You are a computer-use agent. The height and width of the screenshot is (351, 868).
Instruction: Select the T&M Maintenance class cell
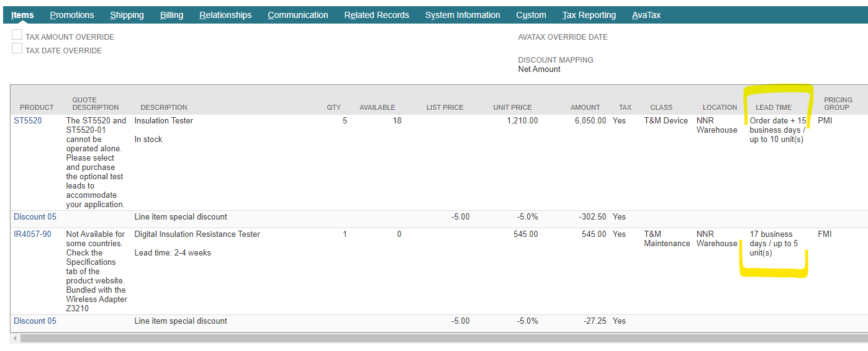pyautogui.click(x=667, y=239)
